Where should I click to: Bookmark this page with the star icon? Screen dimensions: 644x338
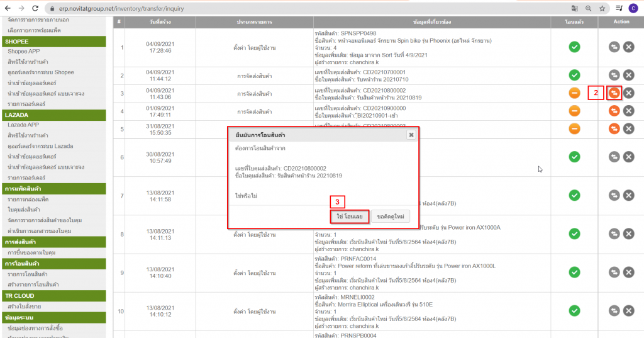[x=602, y=8]
